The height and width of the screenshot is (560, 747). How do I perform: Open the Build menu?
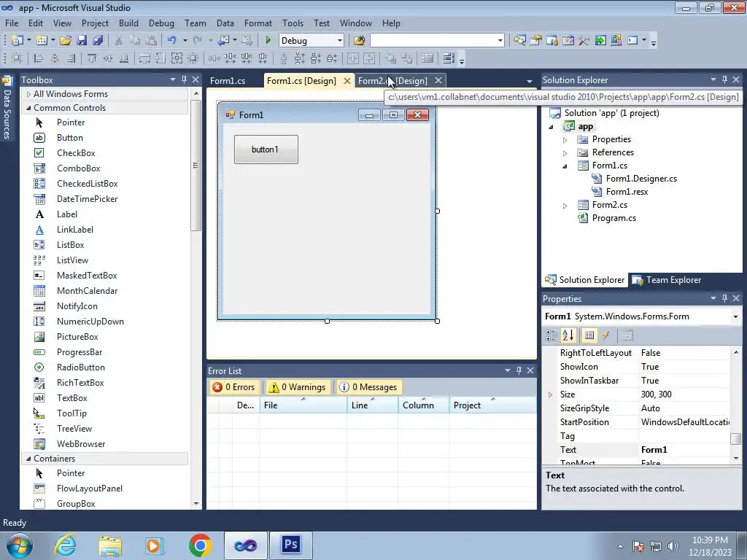coord(128,23)
